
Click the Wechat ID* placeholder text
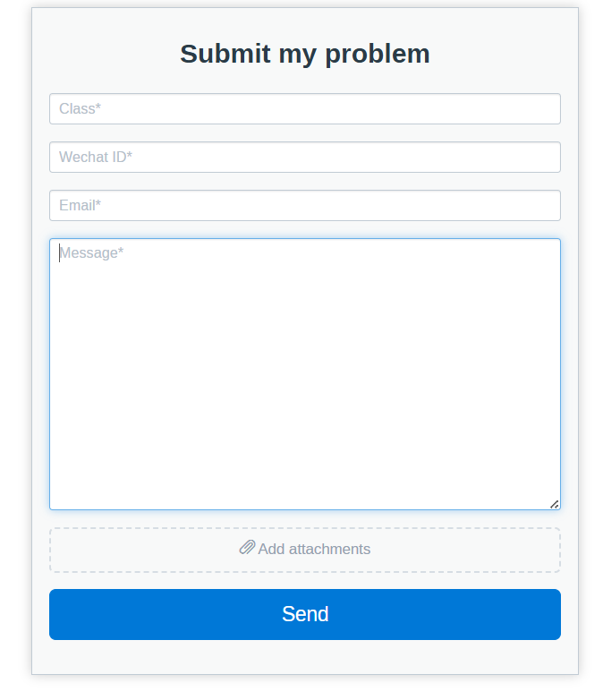click(x=96, y=158)
